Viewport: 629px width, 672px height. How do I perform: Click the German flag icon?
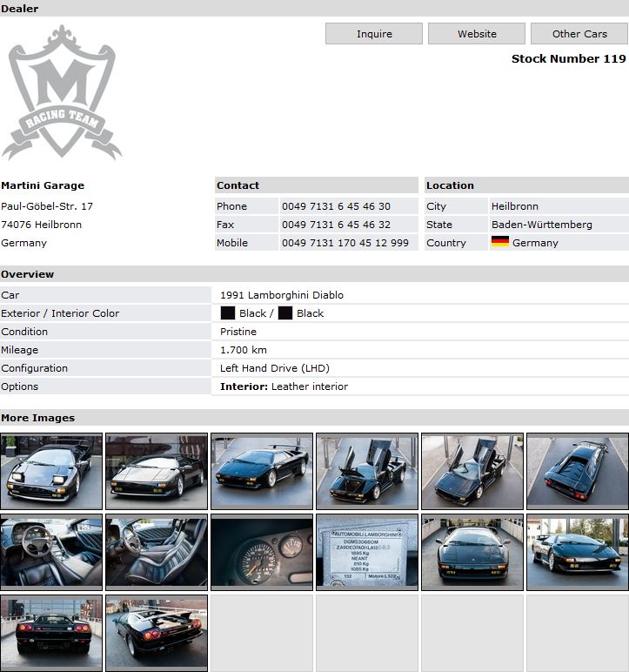coord(499,243)
